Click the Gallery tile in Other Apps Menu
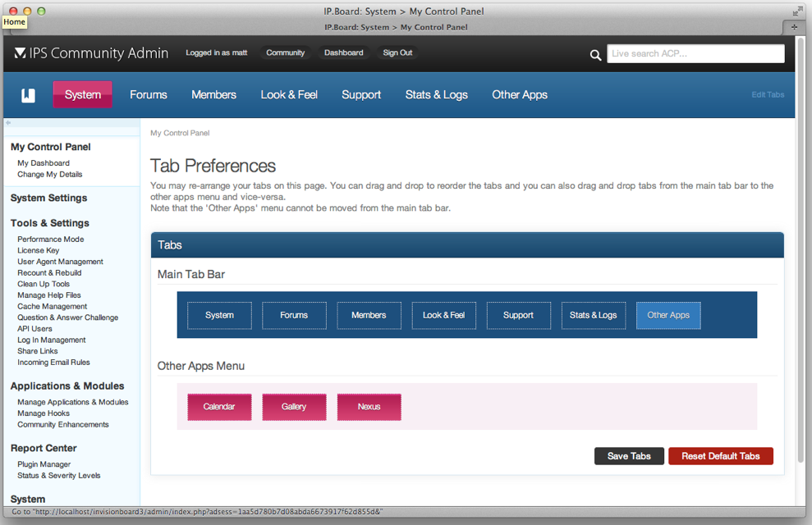The image size is (812, 525). tap(294, 407)
